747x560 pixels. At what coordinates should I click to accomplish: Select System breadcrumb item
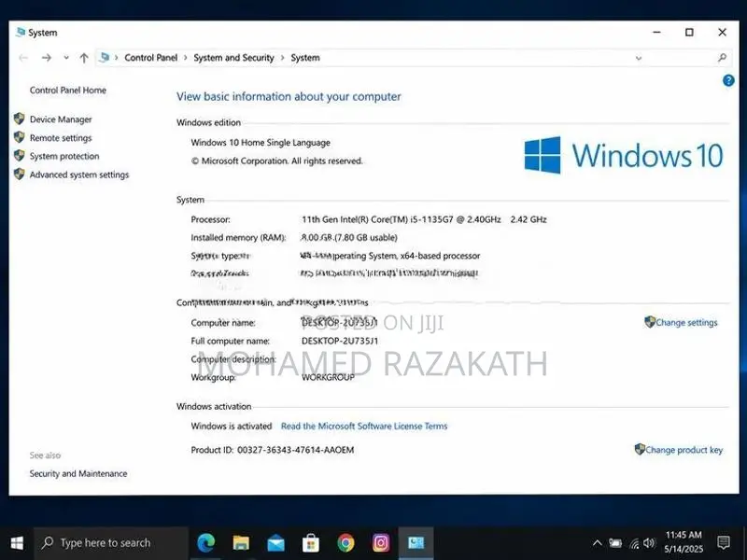pos(305,58)
